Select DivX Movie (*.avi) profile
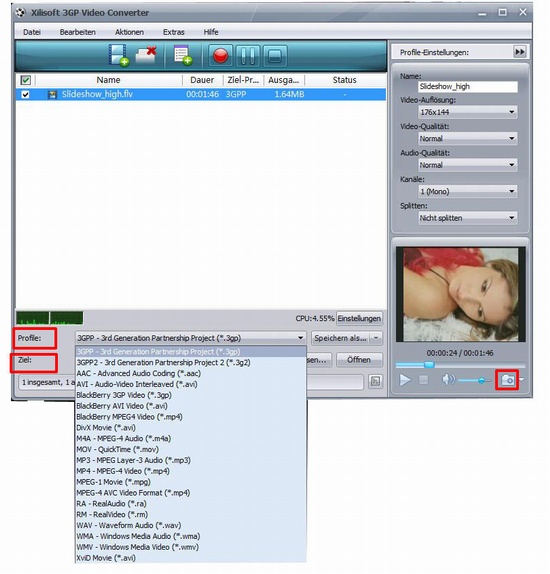 (190, 428)
